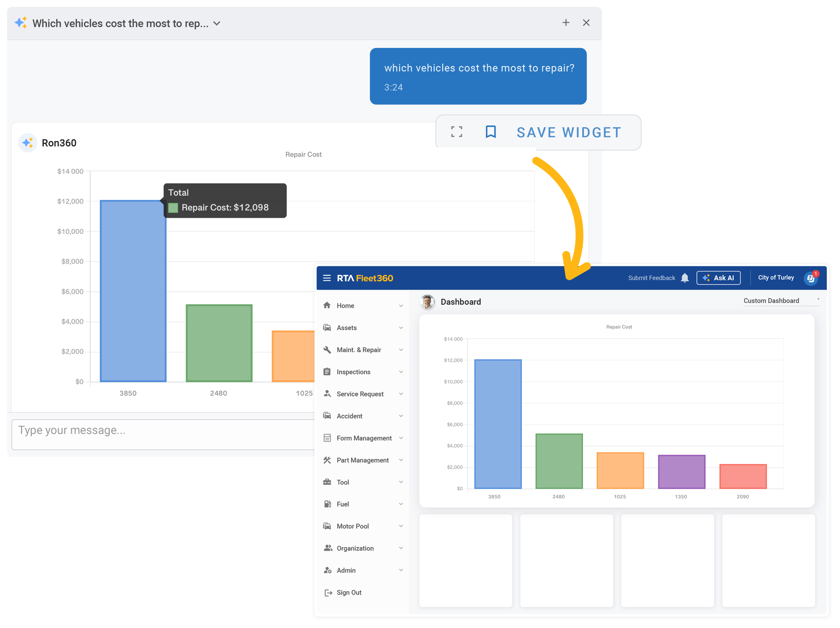Screen dimensions: 840x628
Task: Expand the Fuel chevron
Action: 401,504
